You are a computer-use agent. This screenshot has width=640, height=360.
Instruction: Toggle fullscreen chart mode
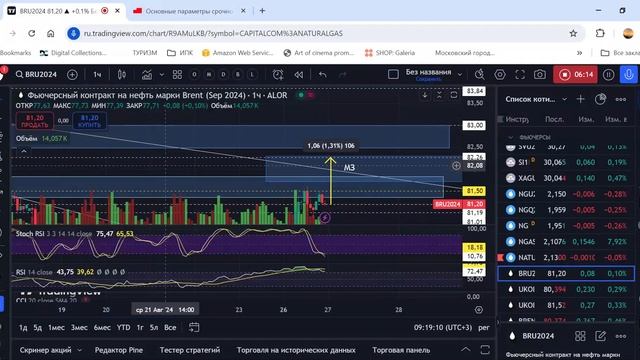coord(520,74)
